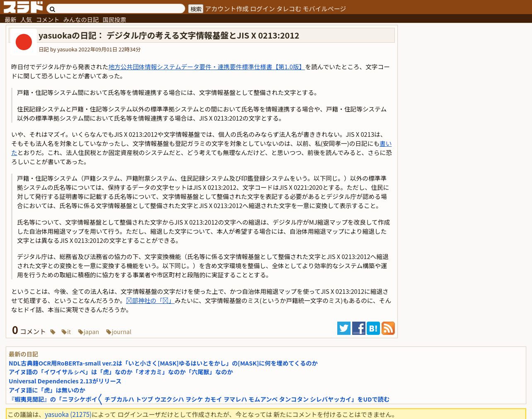
Task: Select 最新 in navigation bar
Action: tap(10, 19)
